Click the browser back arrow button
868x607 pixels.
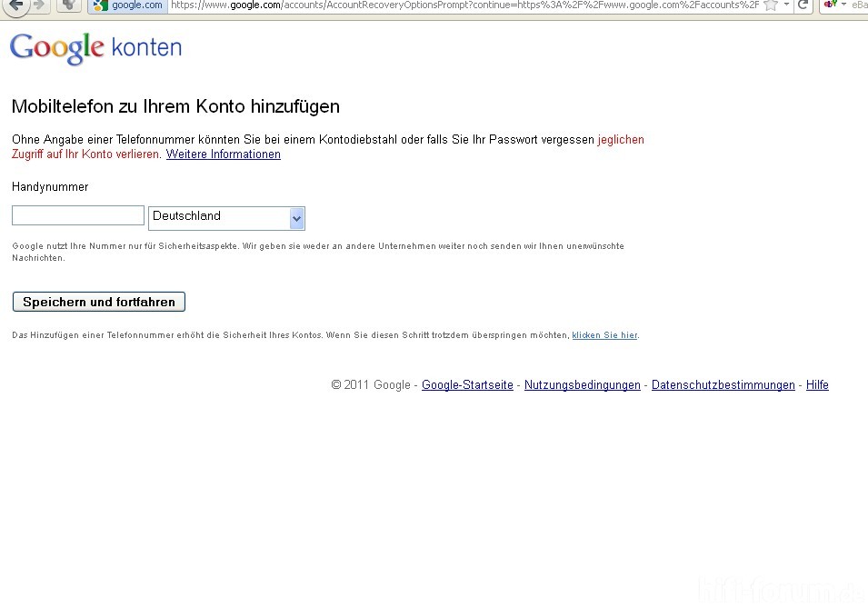point(15,5)
